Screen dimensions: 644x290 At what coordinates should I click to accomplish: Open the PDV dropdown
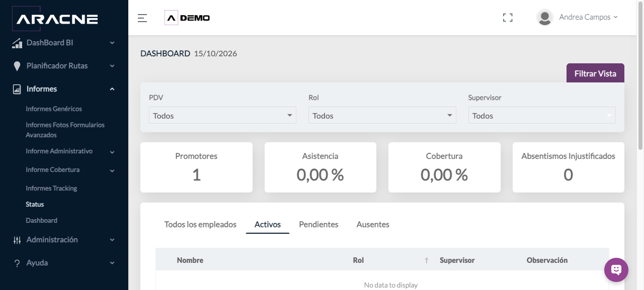tap(222, 115)
